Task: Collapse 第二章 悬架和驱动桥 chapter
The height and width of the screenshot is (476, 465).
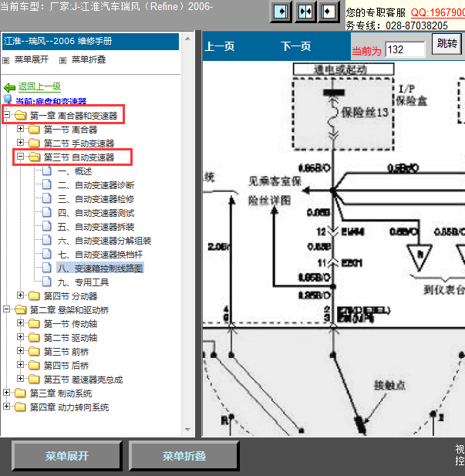Action: (x=7, y=309)
